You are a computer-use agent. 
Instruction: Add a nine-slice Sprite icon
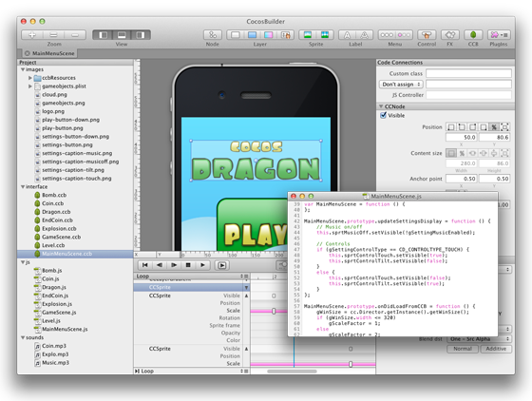325,34
